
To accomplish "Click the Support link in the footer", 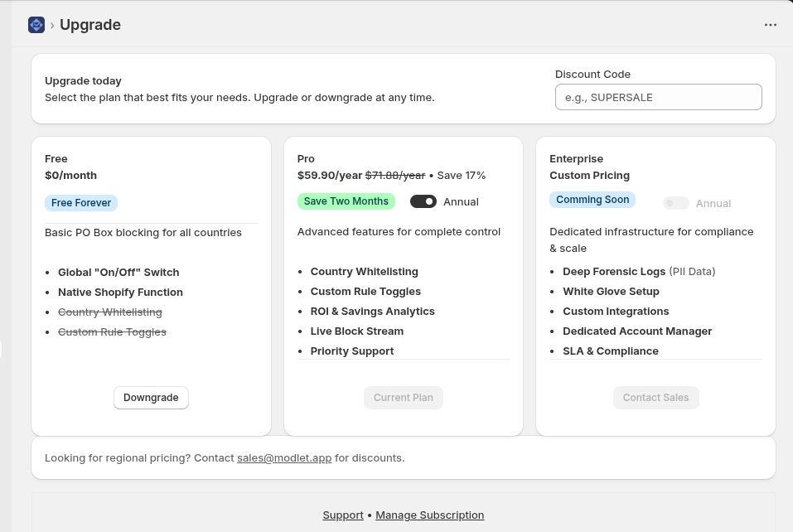I will (342, 515).
